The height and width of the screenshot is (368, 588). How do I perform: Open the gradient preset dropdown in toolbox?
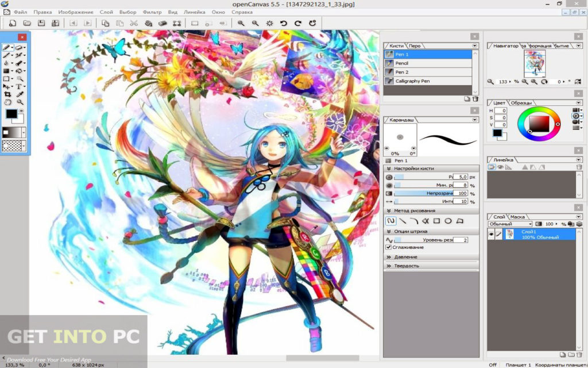coord(24,133)
